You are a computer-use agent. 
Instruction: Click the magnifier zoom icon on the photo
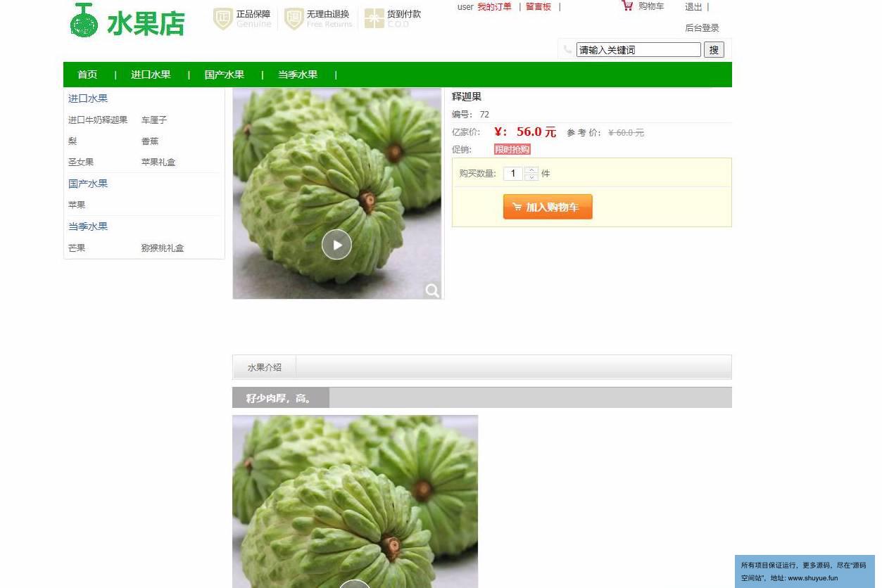tap(432, 290)
